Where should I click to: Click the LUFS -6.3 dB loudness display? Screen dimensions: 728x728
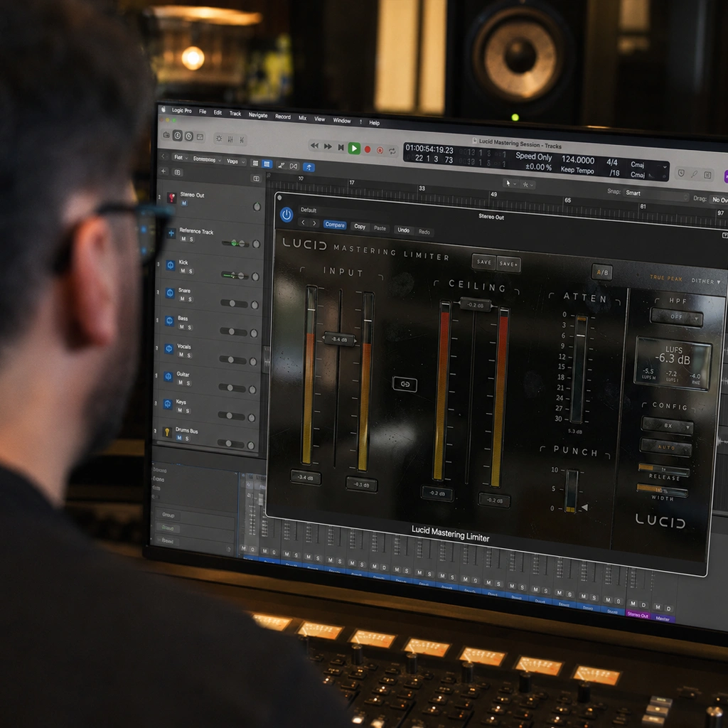(673, 363)
